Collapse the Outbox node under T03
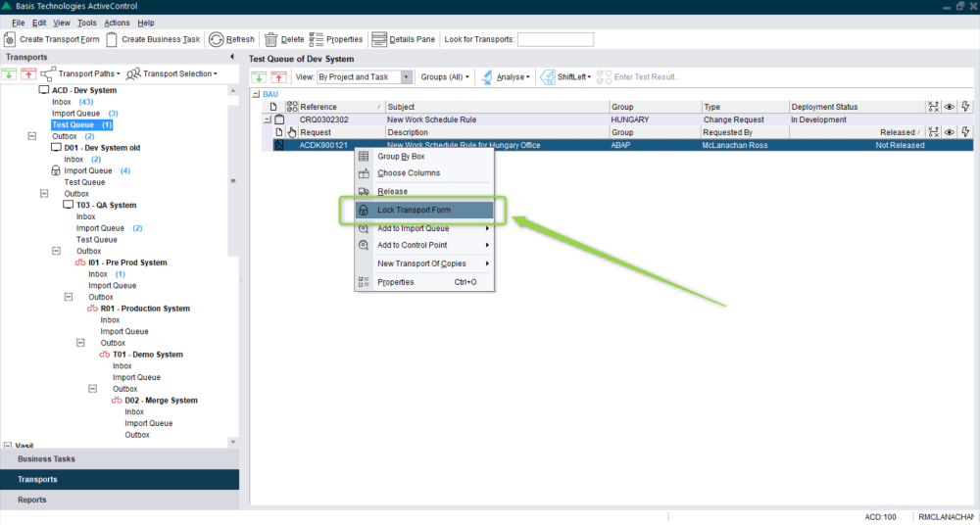This screenshot has height=525, width=980. point(56,252)
